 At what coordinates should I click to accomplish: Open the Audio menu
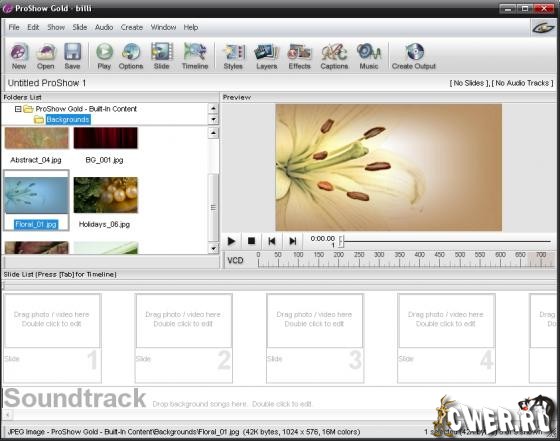104,27
